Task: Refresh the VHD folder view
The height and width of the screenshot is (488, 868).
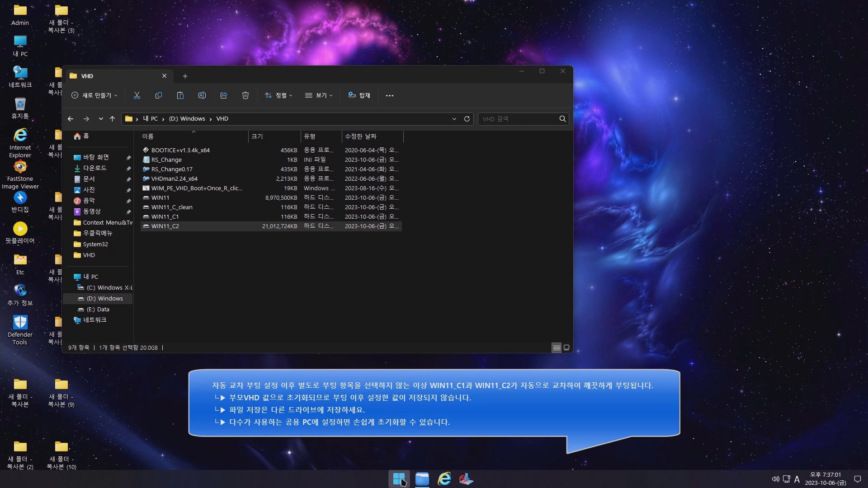Action: point(467,119)
